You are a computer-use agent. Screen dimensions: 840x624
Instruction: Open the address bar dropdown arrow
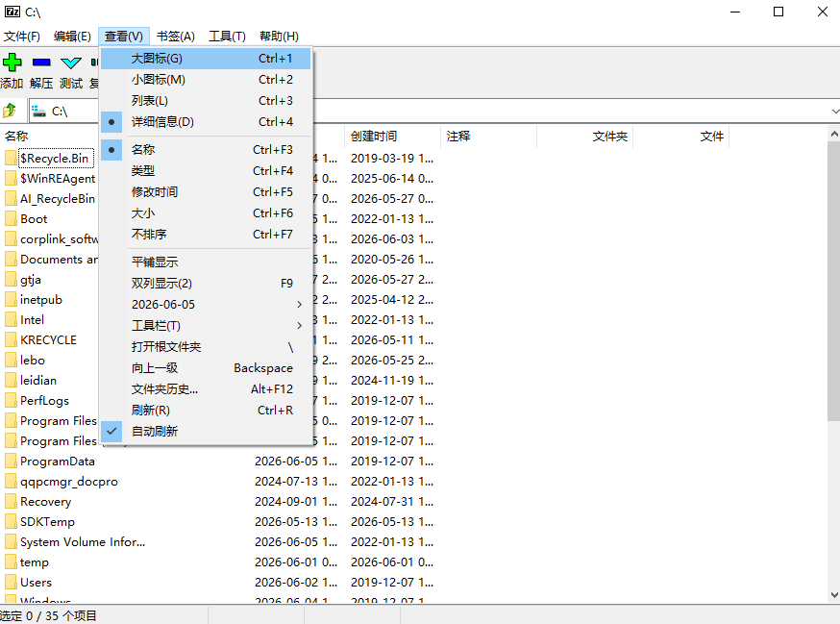pyautogui.click(x=834, y=111)
